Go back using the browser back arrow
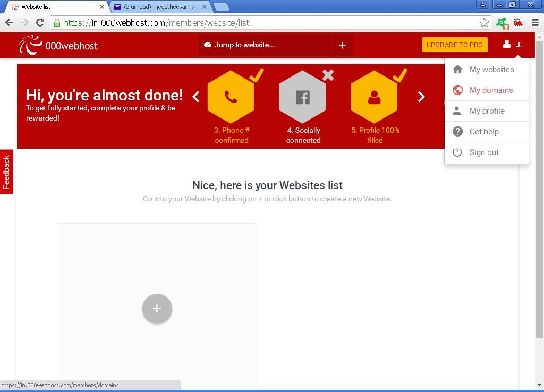Viewport: 544px width, 392px height. coord(9,22)
